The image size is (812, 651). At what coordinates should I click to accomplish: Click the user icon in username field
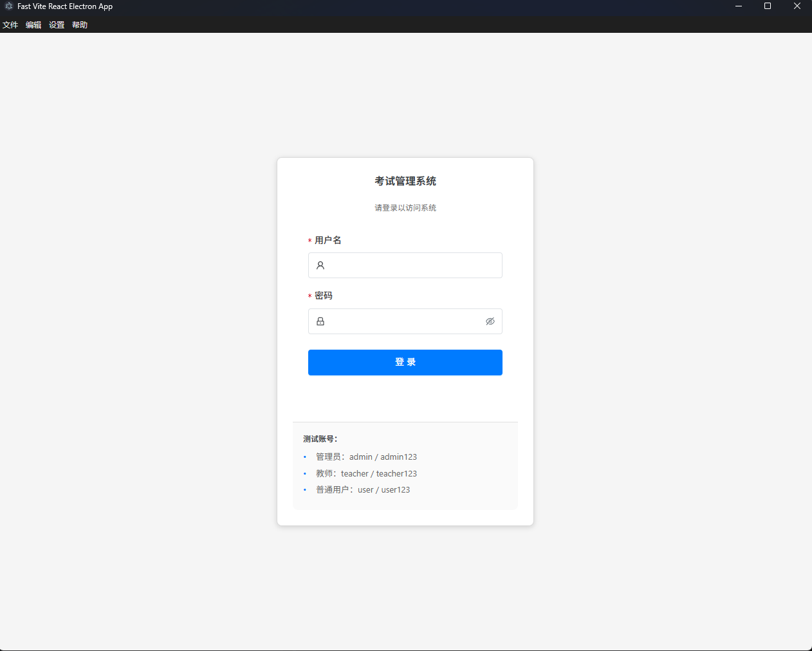point(320,265)
